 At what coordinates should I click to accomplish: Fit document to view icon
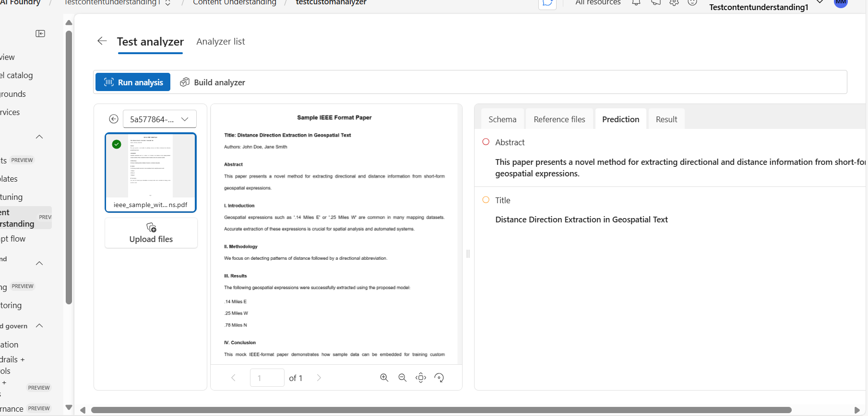[421, 378]
